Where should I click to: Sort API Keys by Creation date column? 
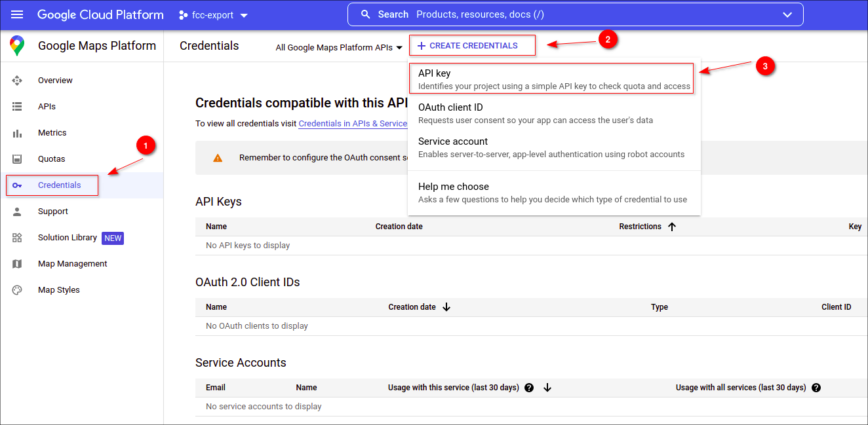[x=399, y=227]
